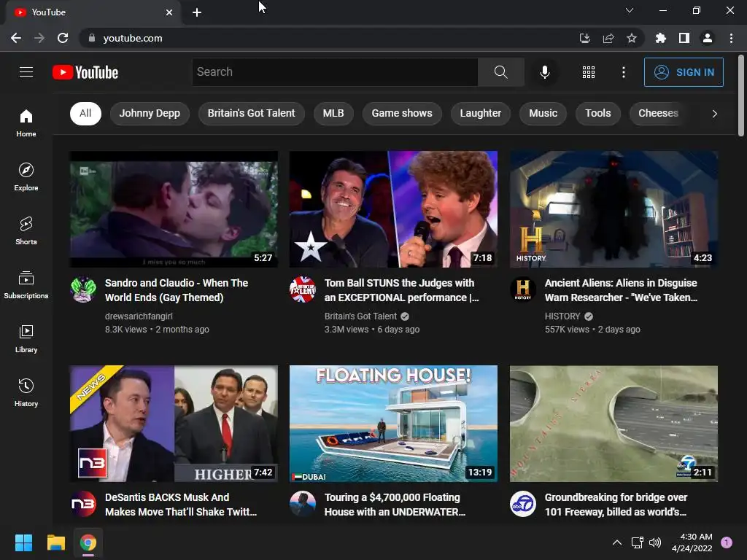
Task: Open the n3 news channel avatar
Action: coord(83,503)
